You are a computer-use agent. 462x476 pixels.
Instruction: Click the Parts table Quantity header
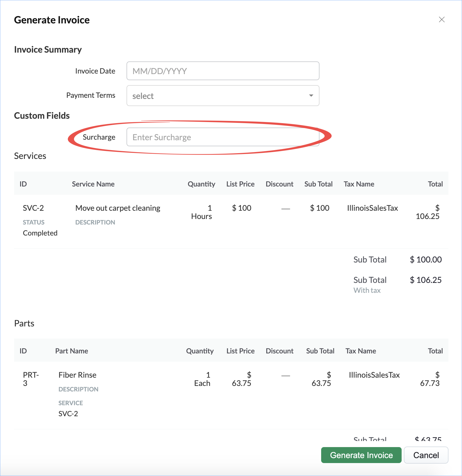[x=200, y=351]
